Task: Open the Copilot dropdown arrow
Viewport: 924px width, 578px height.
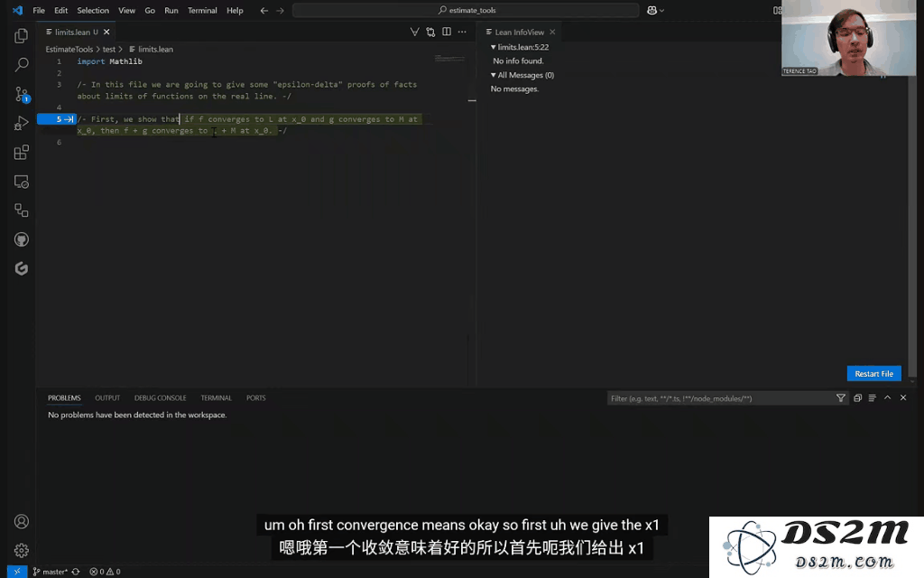Action: pyautogui.click(x=661, y=10)
